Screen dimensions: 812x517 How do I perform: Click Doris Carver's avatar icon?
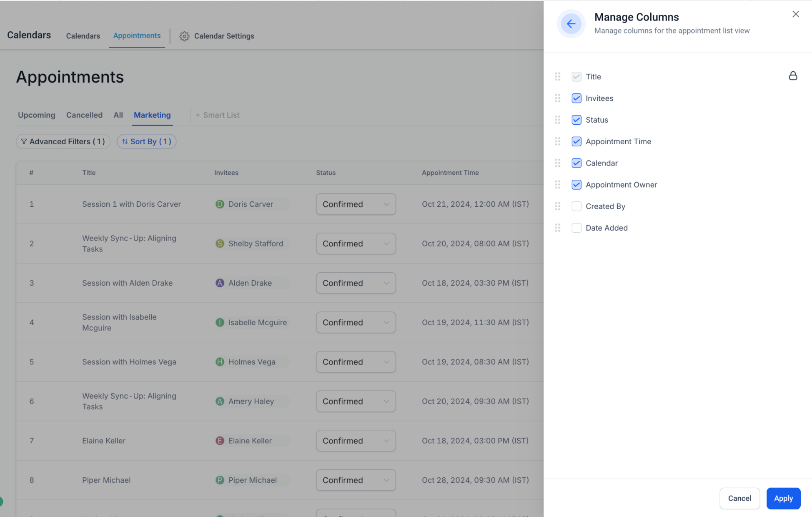[x=220, y=204]
